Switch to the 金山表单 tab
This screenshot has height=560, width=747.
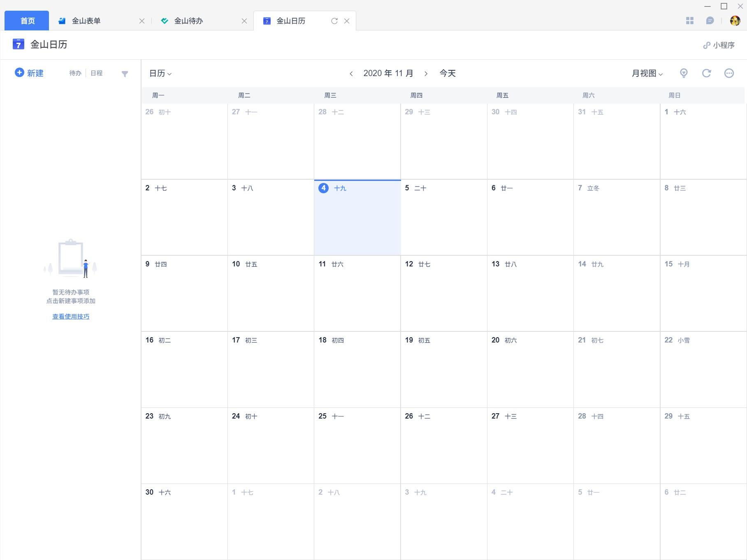click(x=86, y=21)
